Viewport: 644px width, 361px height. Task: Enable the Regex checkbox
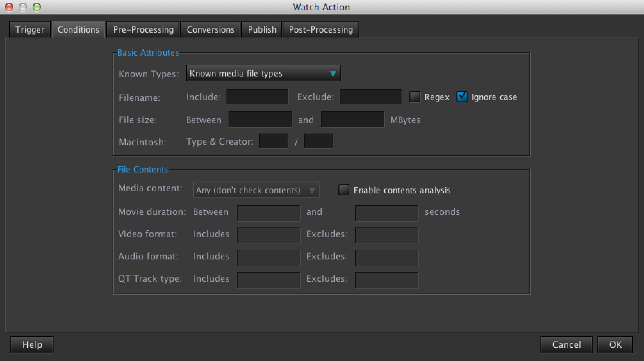tap(414, 97)
